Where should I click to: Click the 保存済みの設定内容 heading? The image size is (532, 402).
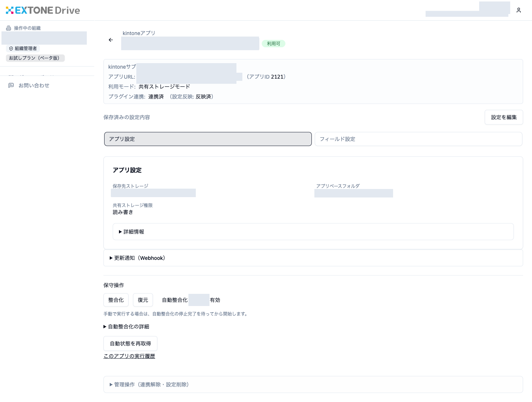pos(127,117)
